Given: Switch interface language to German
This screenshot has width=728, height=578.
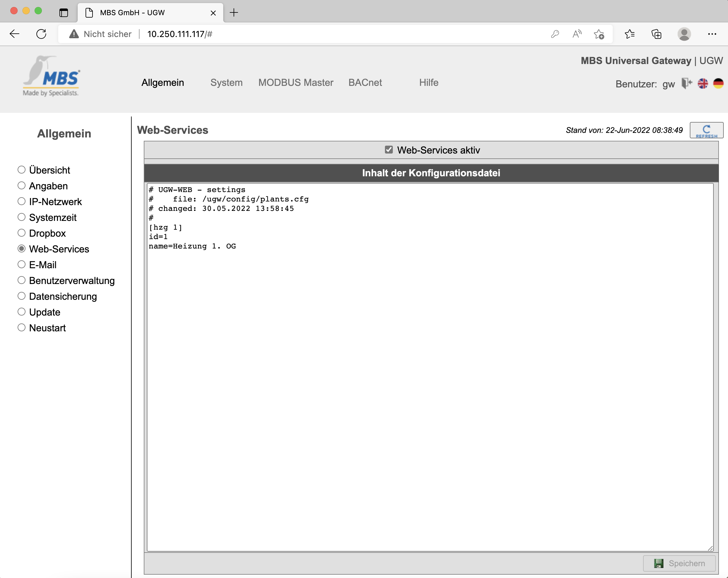Looking at the screenshot, I should (719, 84).
